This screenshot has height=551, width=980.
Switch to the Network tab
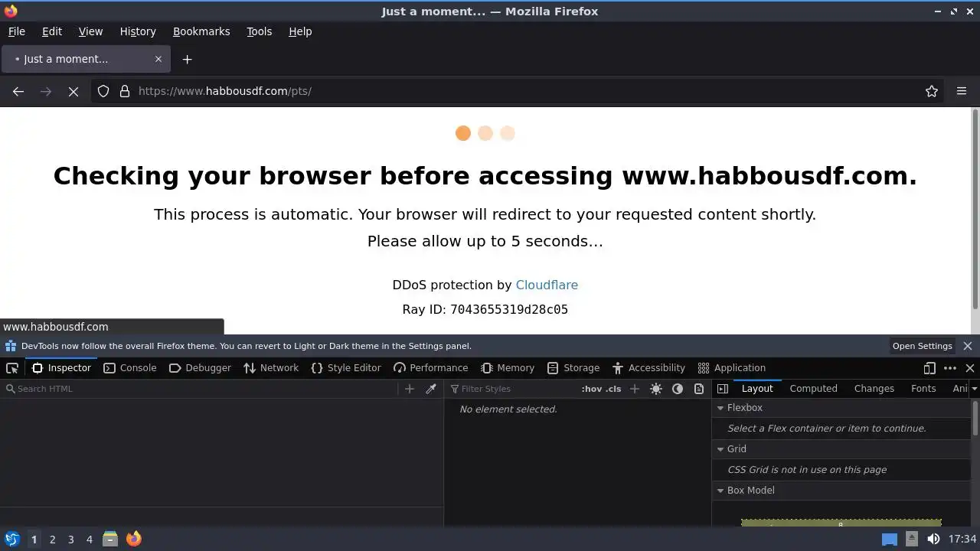[271, 368]
